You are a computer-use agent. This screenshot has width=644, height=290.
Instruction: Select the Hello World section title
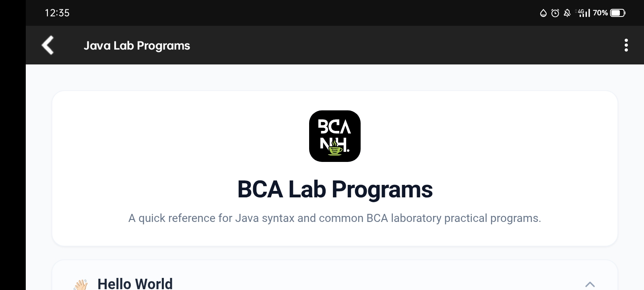tap(135, 284)
